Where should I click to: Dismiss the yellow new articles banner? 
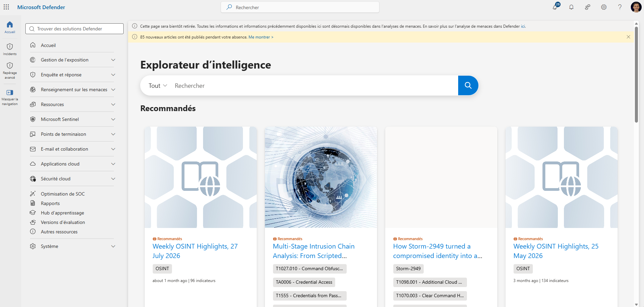click(628, 37)
